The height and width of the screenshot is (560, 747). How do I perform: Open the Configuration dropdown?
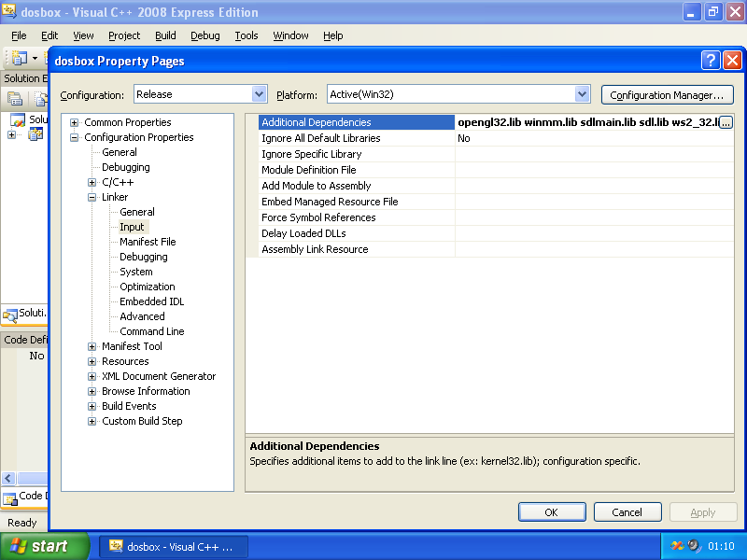(260, 94)
